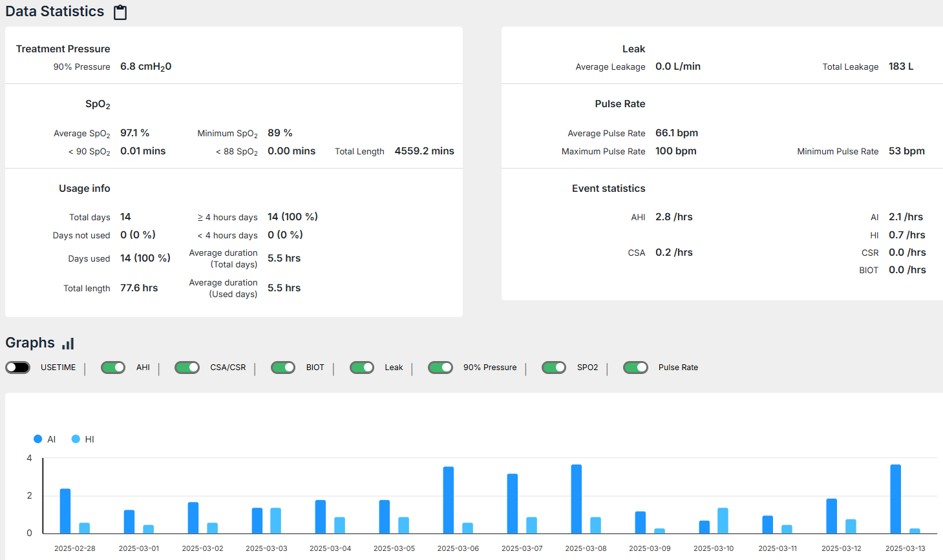Enable the USETIME graph toggle
The image size is (943, 560).
pos(18,368)
